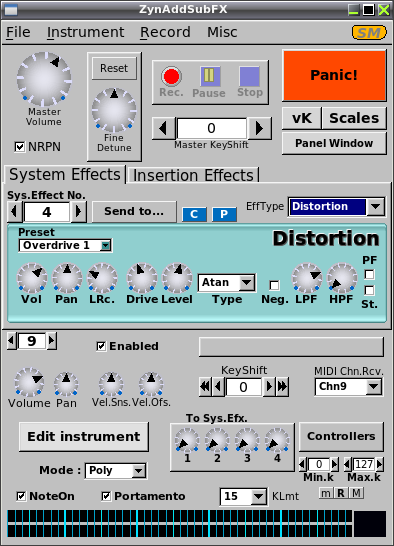Click the Rec. record button
Viewport: 394px width, 546px height.
click(x=171, y=77)
